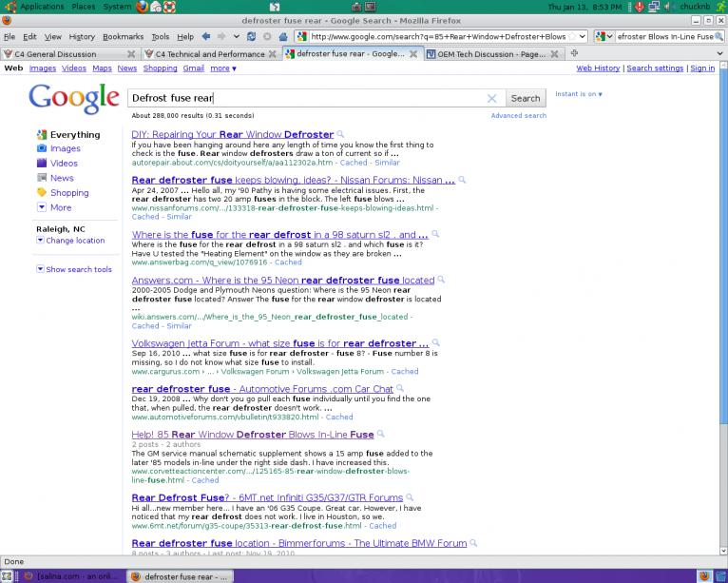The width and height of the screenshot is (728, 583).
Task: Open the Bookmarks menu
Action: pos(123,37)
